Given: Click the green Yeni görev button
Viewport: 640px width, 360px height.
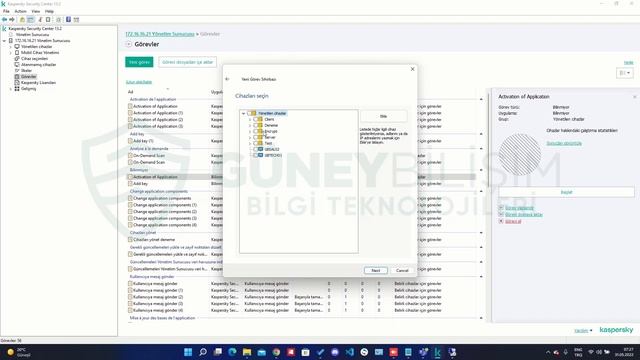Looking at the screenshot, I should pyautogui.click(x=139, y=62).
